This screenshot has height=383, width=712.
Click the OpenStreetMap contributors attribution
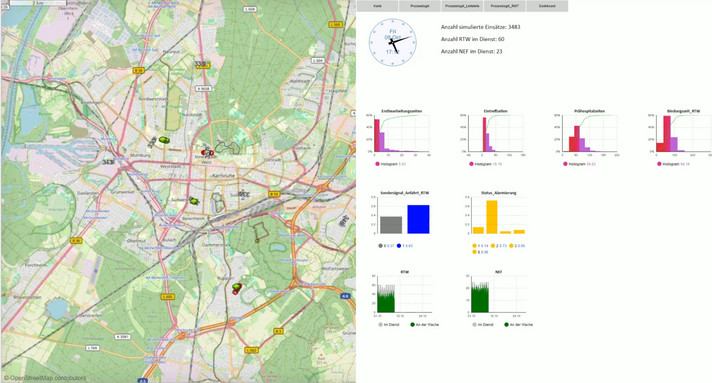(x=44, y=378)
